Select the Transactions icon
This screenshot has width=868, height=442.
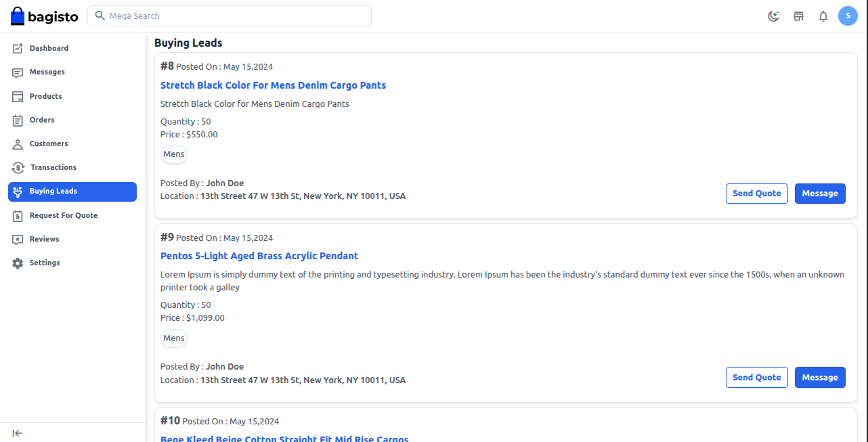[18, 167]
